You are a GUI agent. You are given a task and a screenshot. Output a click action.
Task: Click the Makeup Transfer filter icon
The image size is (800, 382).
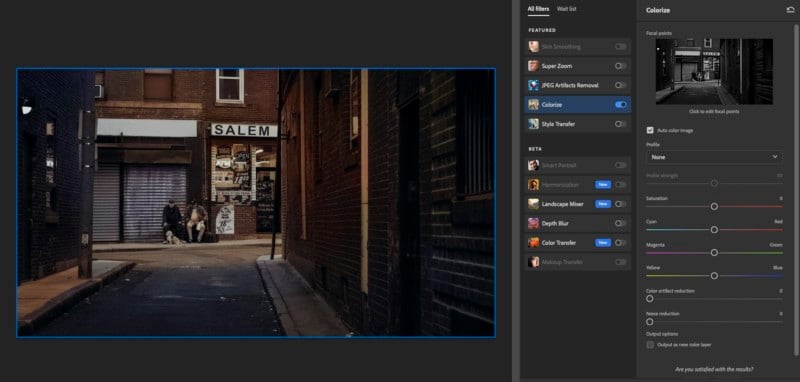coord(534,262)
